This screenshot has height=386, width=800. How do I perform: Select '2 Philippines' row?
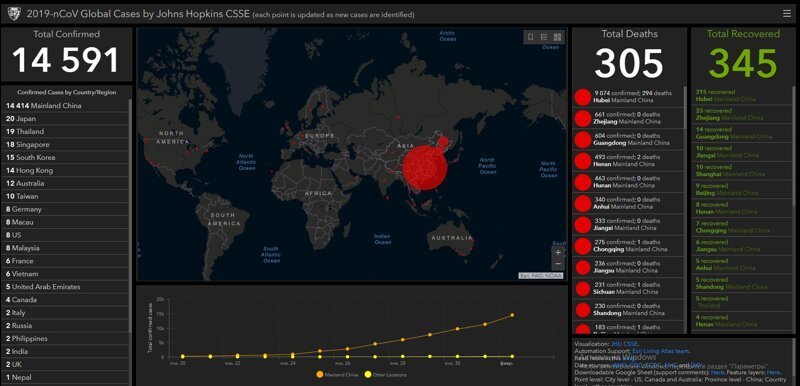coord(65,339)
